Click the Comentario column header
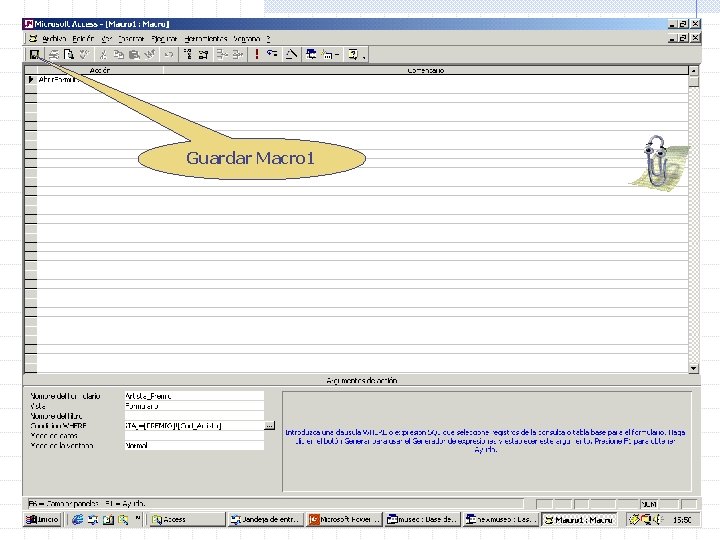The image size is (720, 540). [426, 70]
